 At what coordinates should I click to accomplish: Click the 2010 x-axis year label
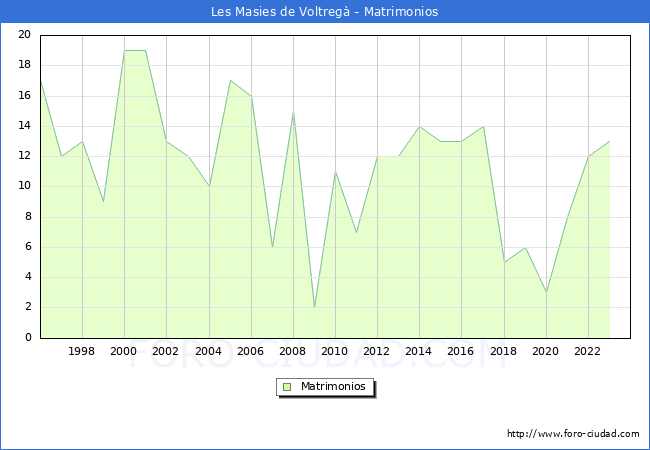pyautogui.click(x=335, y=352)
